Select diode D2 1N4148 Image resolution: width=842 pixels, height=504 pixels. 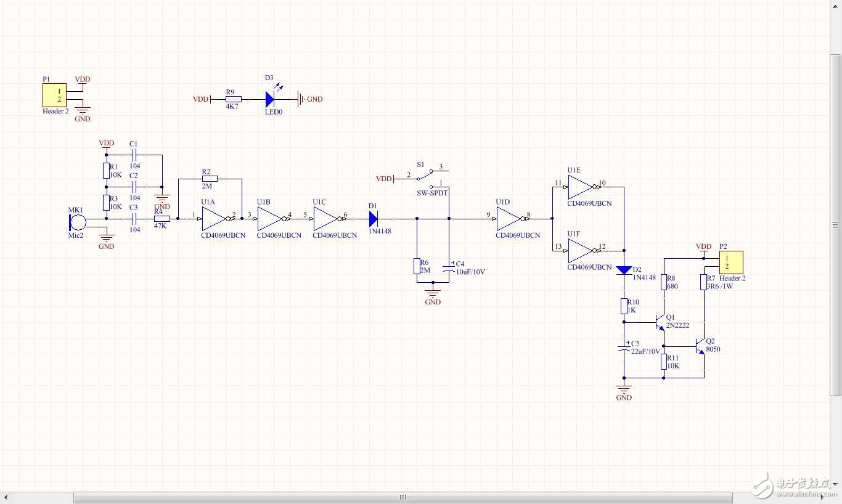click(x=624, y=270)
